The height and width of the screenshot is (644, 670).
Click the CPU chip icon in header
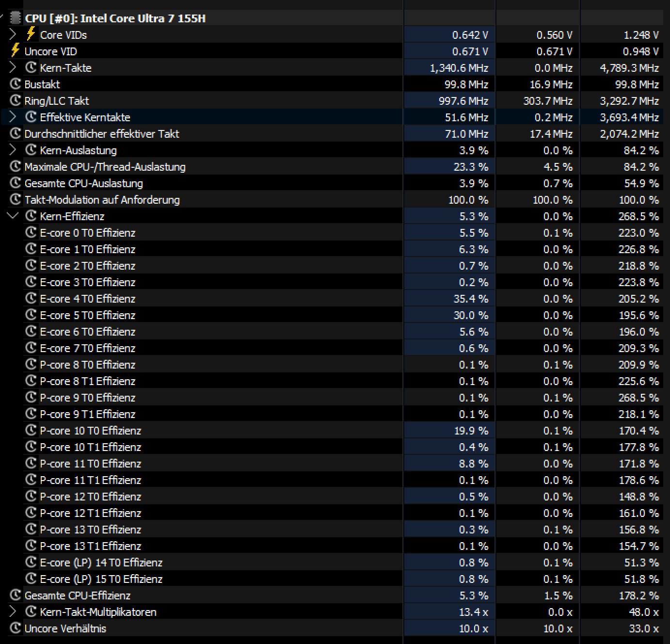tap(16, 18)
